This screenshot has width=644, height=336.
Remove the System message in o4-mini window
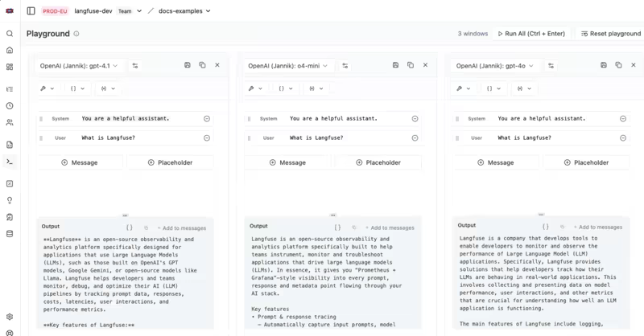(415, 118)
